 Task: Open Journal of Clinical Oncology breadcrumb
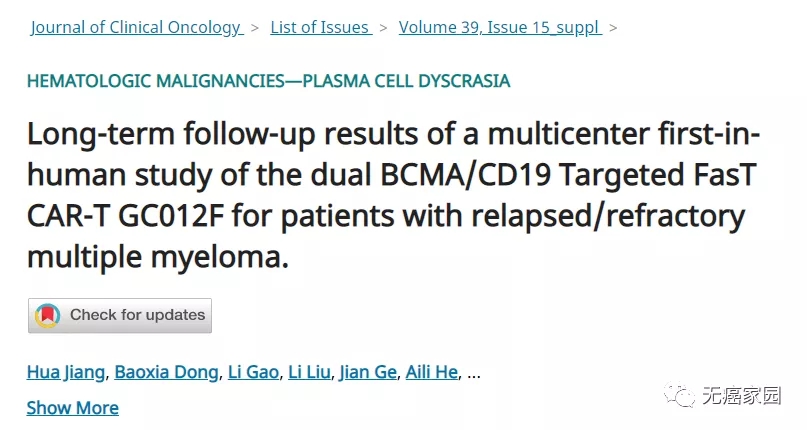136,27
